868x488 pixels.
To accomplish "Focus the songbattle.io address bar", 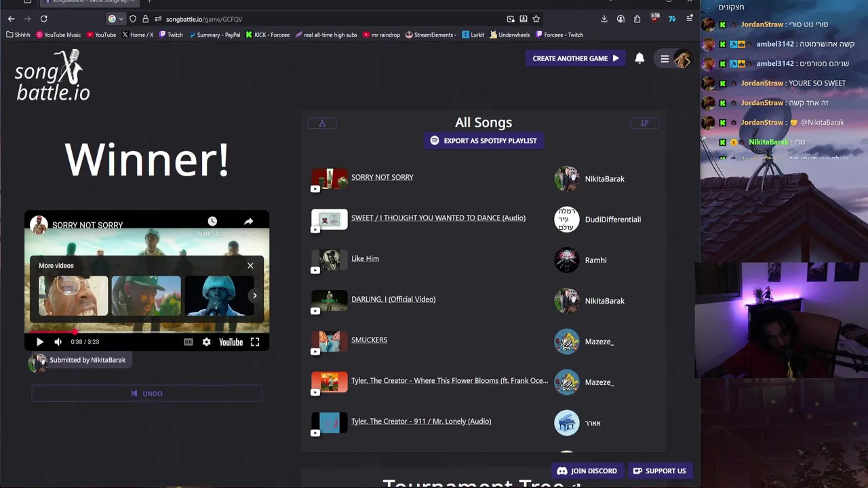I will click(x=332, y=19).
